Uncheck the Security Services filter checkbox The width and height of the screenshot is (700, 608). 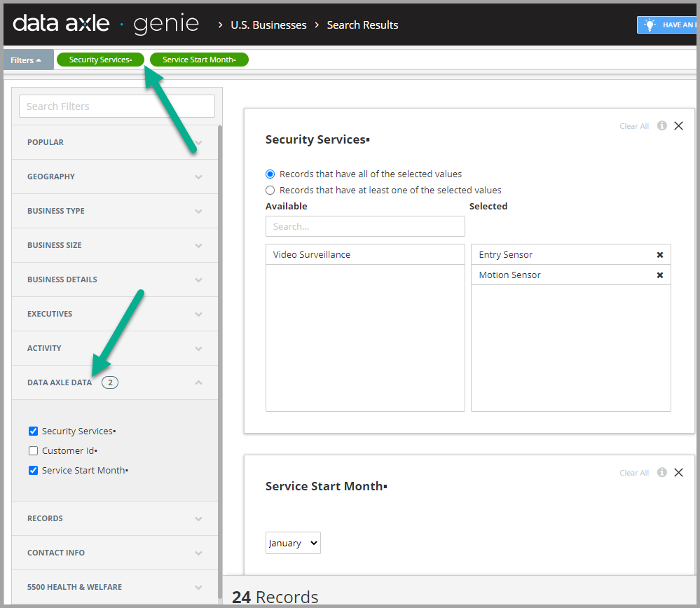coord(32,431)
